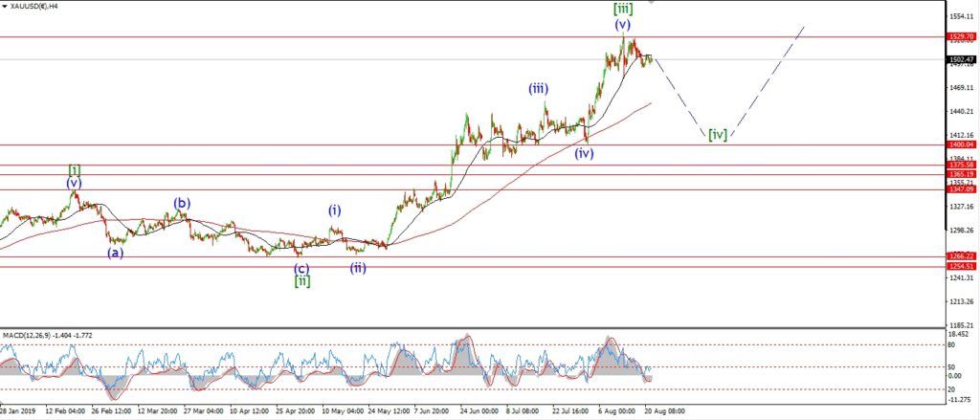Click the 1266.22 red price tag

click(x=961, y=256)
